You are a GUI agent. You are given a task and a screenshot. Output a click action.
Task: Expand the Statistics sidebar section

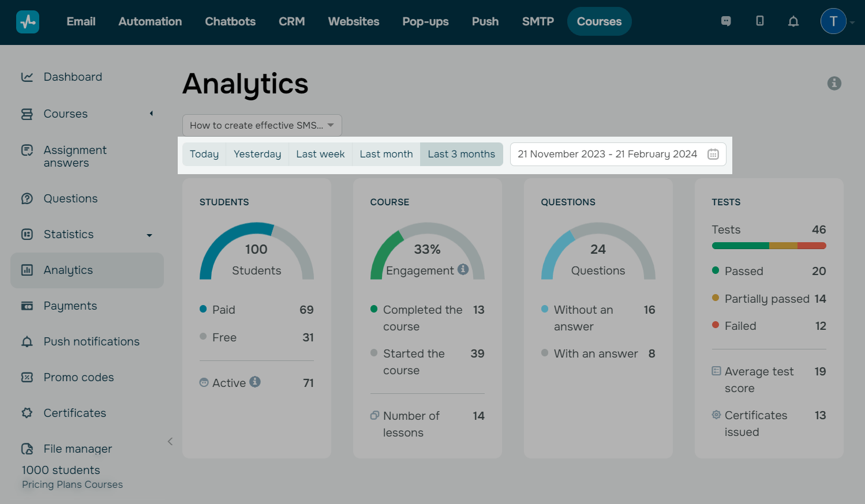(x=149, y=235)
